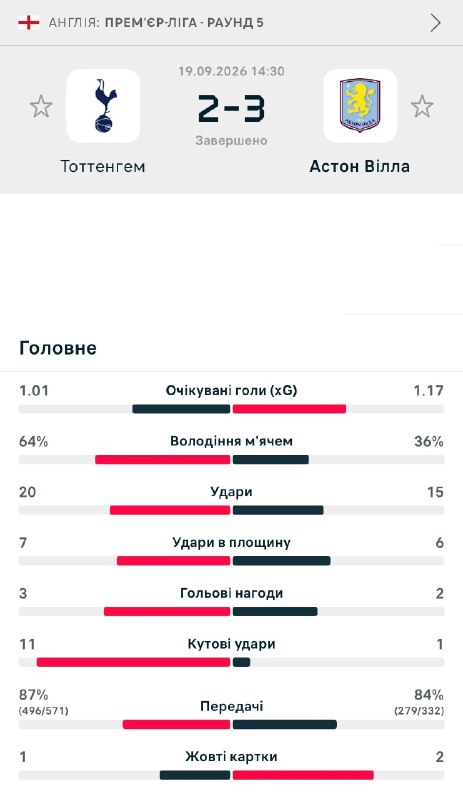Click the Жовті картки stat row

point(231,765)
